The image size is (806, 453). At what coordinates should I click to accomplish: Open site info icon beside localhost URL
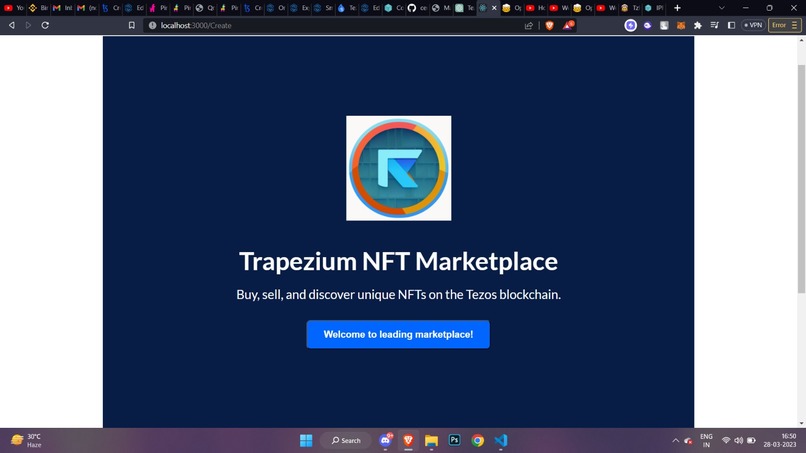pyautogui.click(x=152, y=25)
